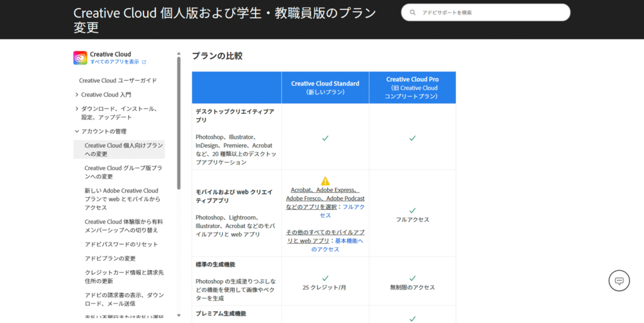Screen dimensions: 644x323
Task: Open アドビパスワードのリセット
Action: [x=121, y=244]
